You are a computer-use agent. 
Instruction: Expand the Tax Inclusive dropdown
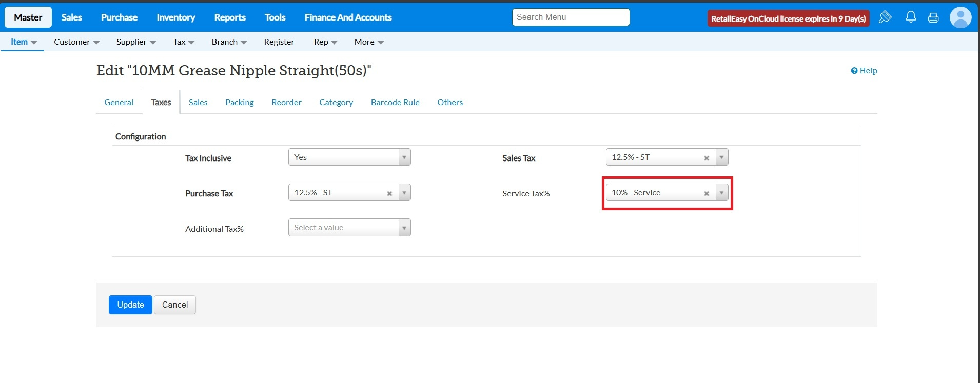[404, 157]
